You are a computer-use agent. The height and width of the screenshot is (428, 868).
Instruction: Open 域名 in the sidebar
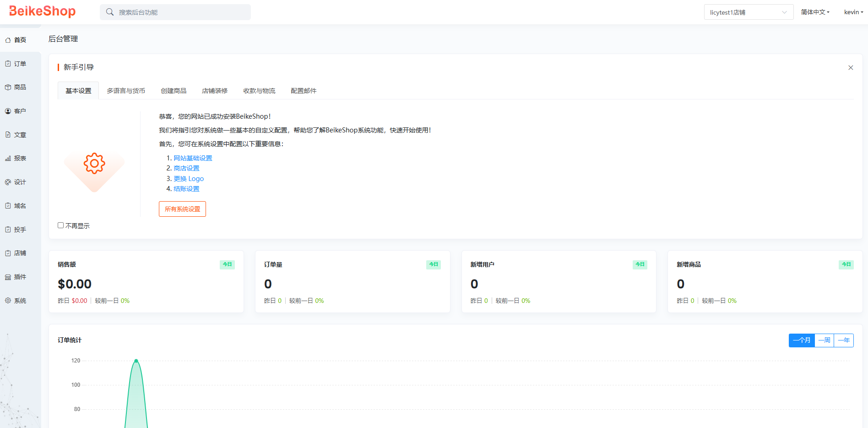pyautogui.click(x=20, y=206)
